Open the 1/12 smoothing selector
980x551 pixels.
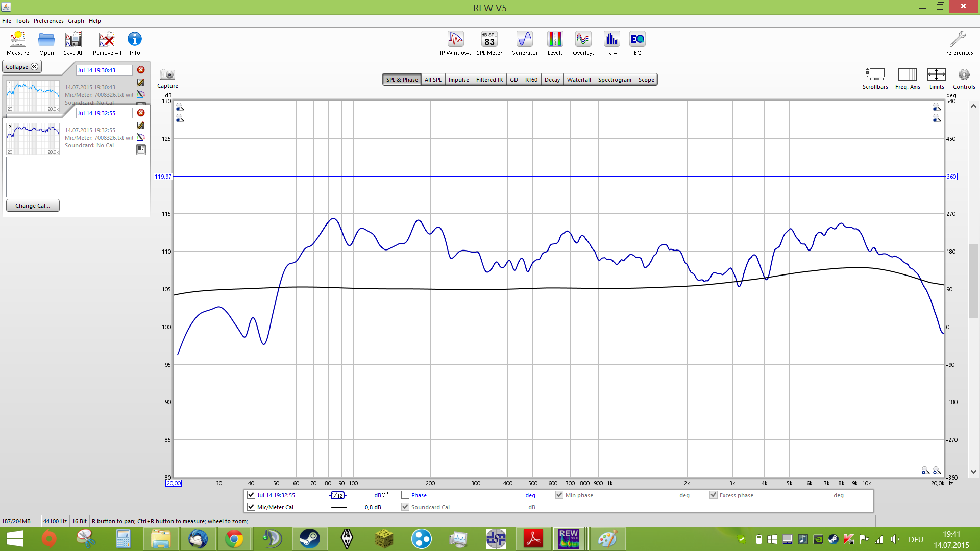pos(337,495)
